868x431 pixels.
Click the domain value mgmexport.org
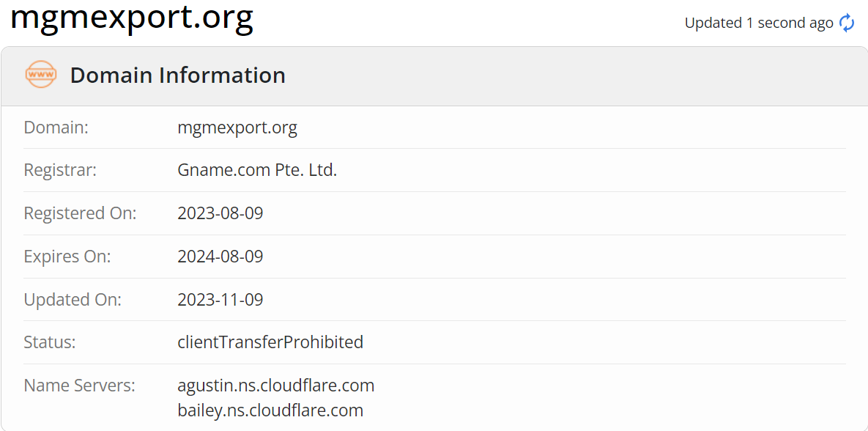tap(237, 127)
